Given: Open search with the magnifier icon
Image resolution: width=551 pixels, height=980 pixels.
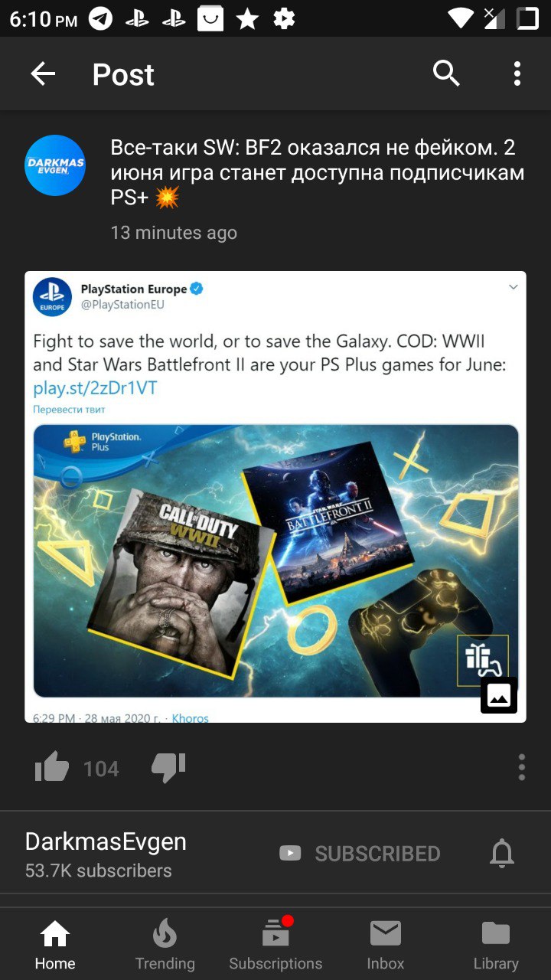Looking at the screenshot, I should 446,73.
